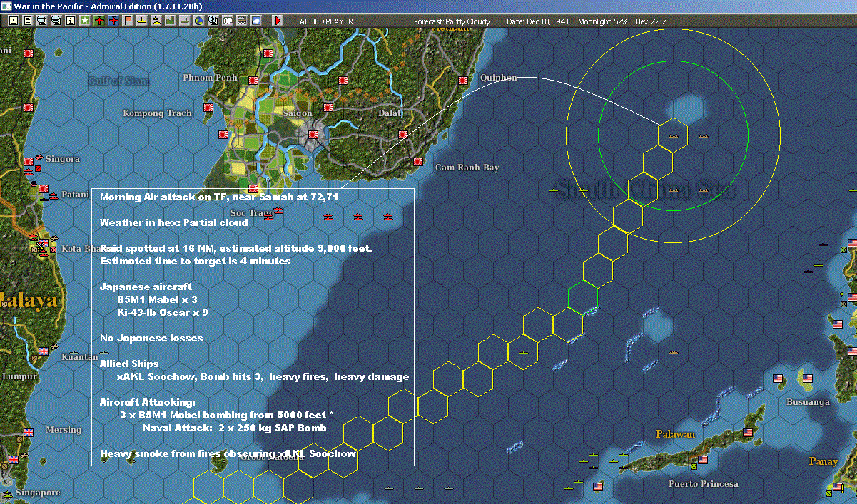Click 'Heavy smoke from fires obscuring' line

pos(228,453)
